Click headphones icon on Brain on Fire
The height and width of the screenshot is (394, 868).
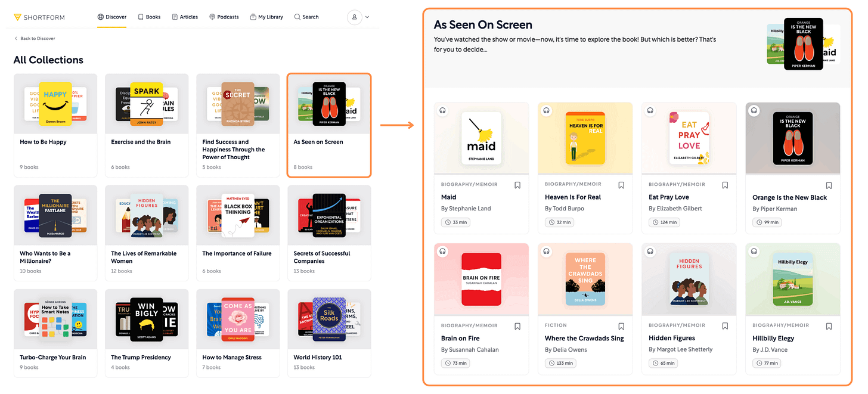(442, 252)
